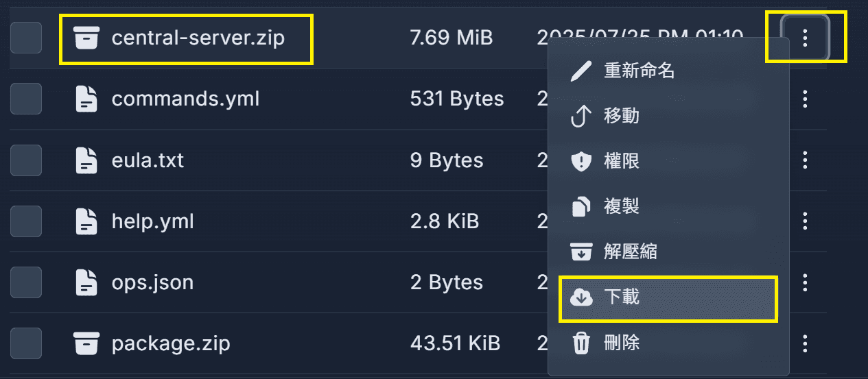Check the box next to package.zip

(x=26, y=343)
